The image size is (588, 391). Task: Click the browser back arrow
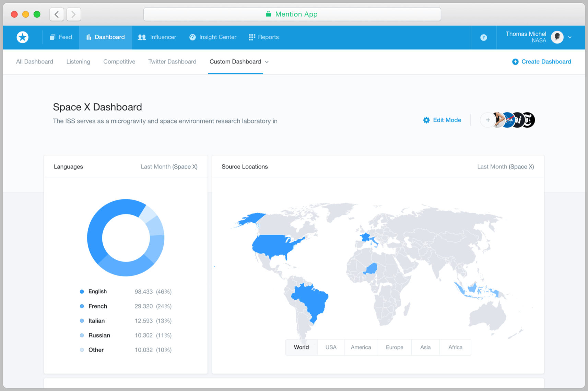[x=57, y=14]
